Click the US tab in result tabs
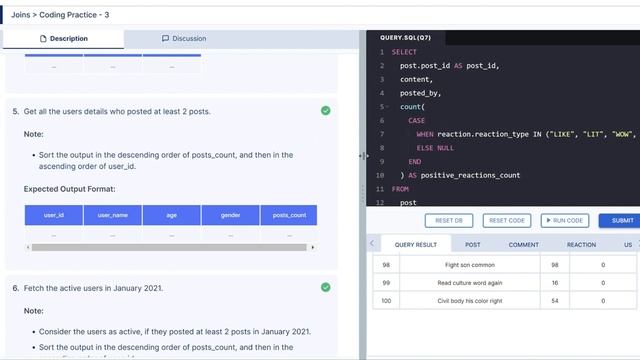 coord(628,244)
